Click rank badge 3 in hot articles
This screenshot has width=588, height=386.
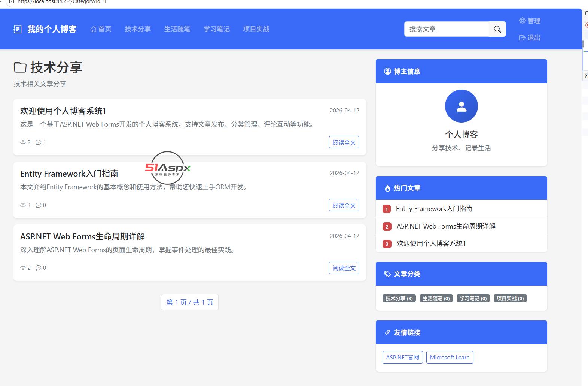tap(387, 244)
